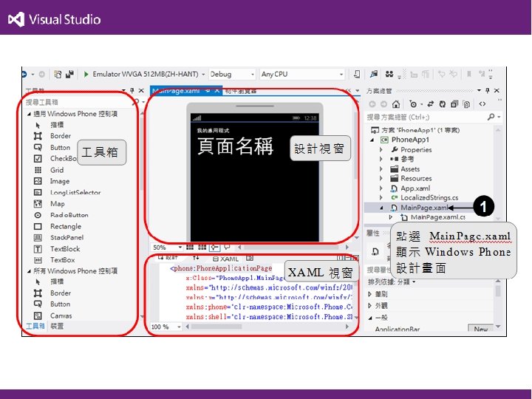The image size is (532, 399).
Task: Open the Emulator WVGA 512MB target dropdown
Action: [x=203, y=74]
